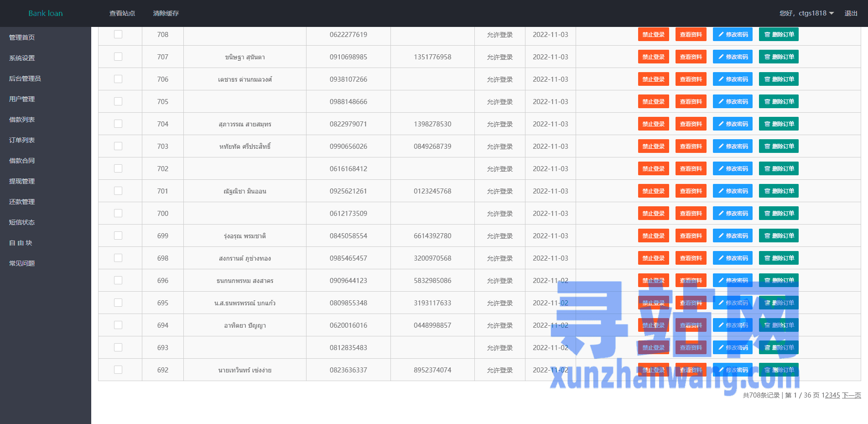
Task: Click pencil edit-password icon for row 704
Action: click(721, 124)
